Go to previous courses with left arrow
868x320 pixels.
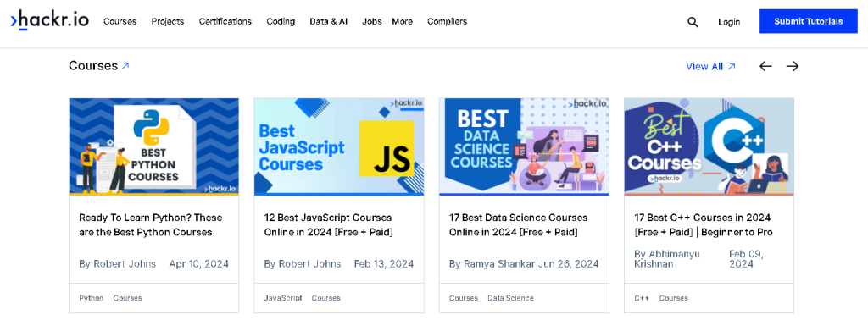[765, 66]
